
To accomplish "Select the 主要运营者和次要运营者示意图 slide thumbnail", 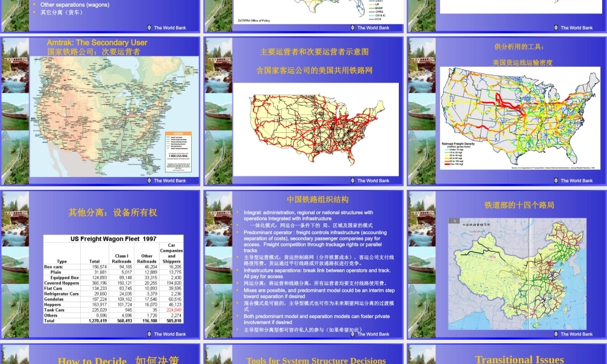I will [x=303, y=110].
